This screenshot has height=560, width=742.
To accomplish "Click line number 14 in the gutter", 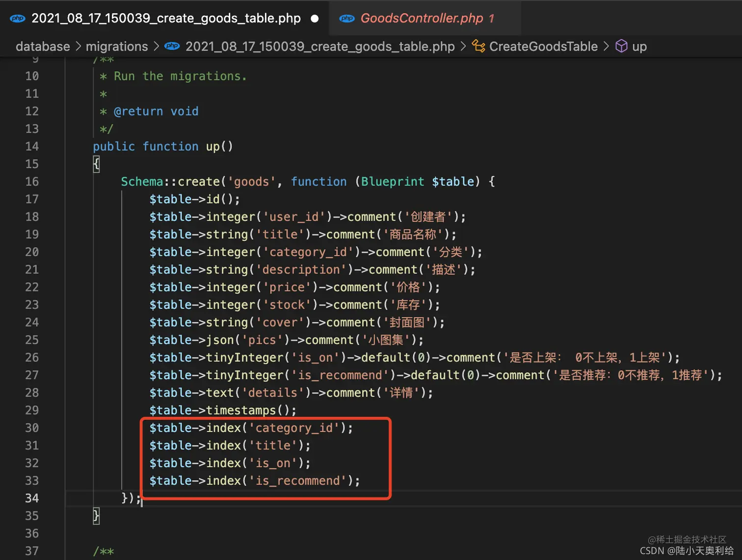I will point(32,146).
